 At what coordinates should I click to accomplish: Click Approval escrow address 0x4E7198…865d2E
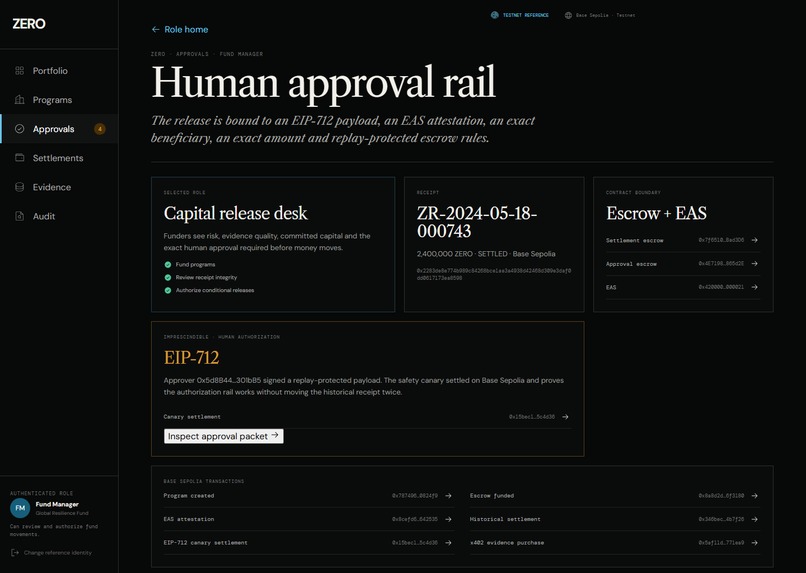(x=721, y=264)
